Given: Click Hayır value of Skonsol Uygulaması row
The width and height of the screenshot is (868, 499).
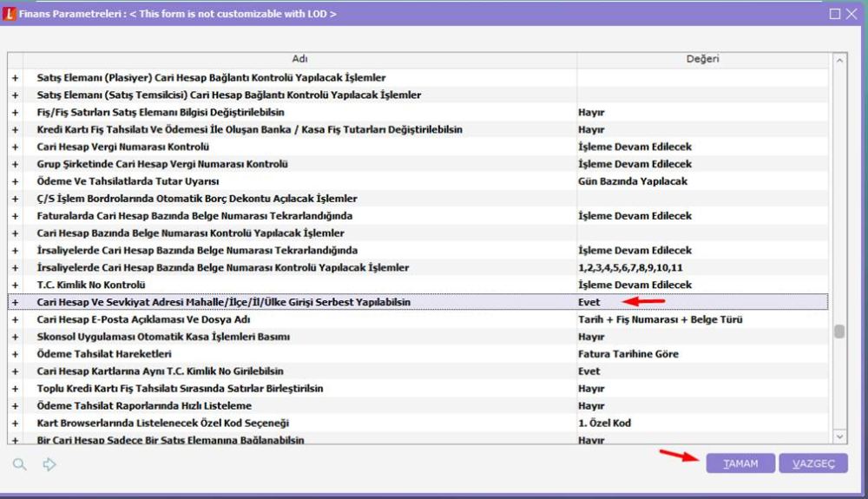Looking at the screenshot, I should pos(591,337).
